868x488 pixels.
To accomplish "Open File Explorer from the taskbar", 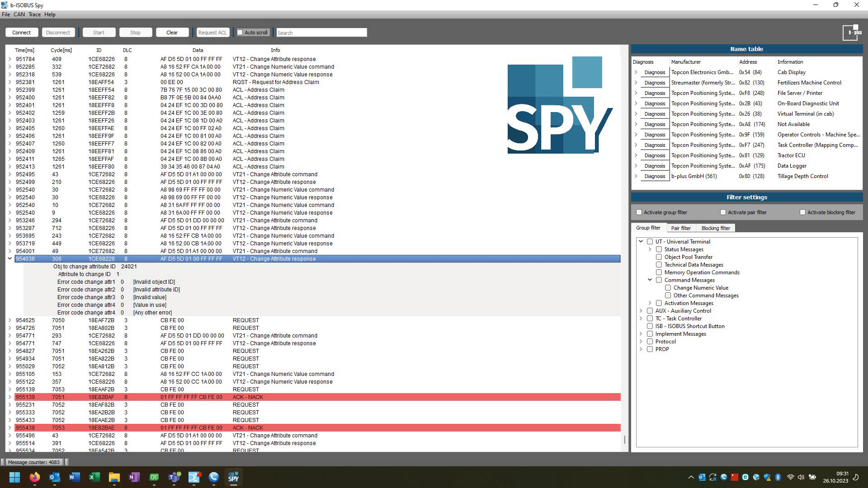I will (114, 477).
